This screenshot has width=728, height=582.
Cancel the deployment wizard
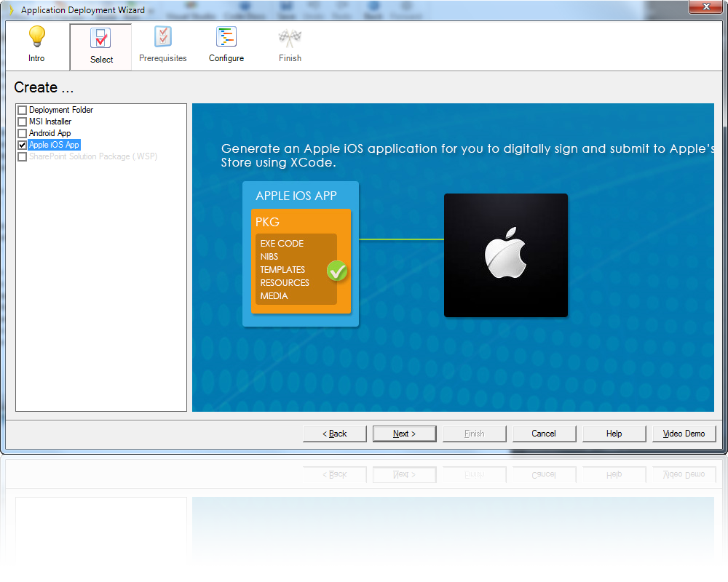544,434
